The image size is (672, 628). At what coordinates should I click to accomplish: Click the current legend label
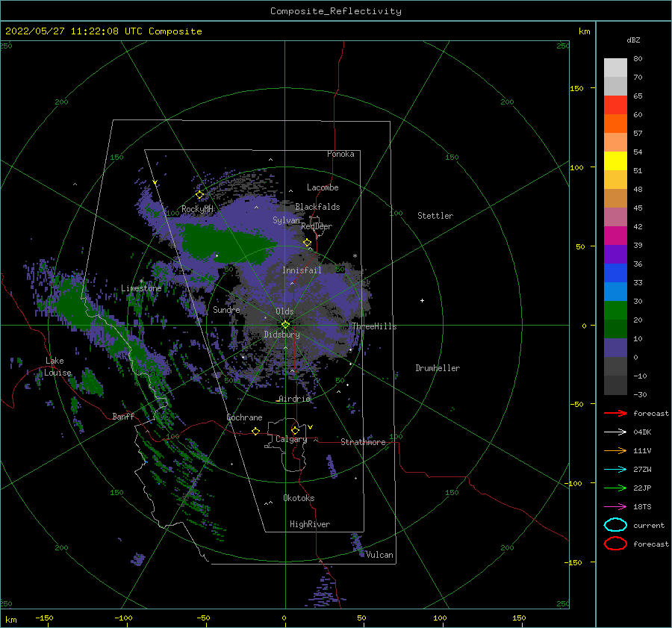649,526
